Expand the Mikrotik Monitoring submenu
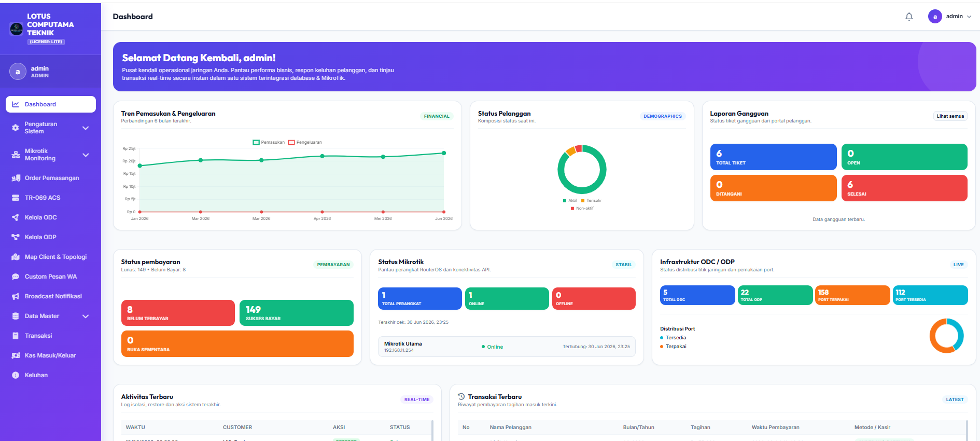The image size is (980, 441). 86,155
